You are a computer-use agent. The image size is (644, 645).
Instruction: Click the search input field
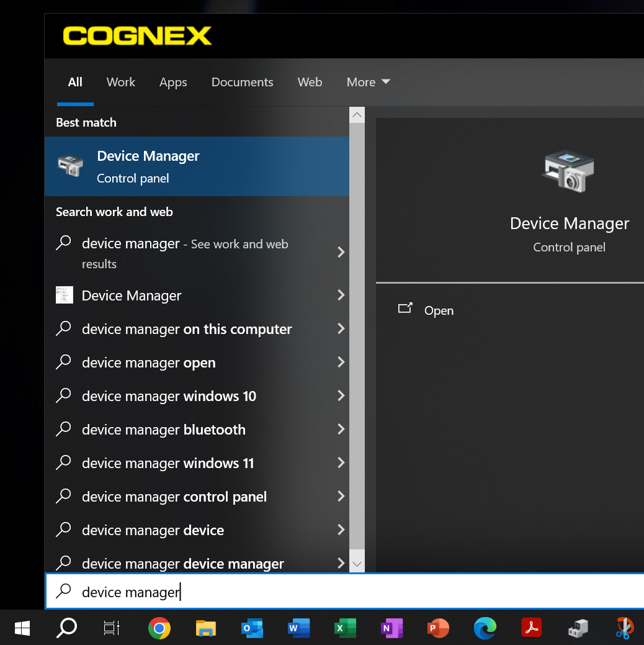pyautogui.click(x=248, y=592)
